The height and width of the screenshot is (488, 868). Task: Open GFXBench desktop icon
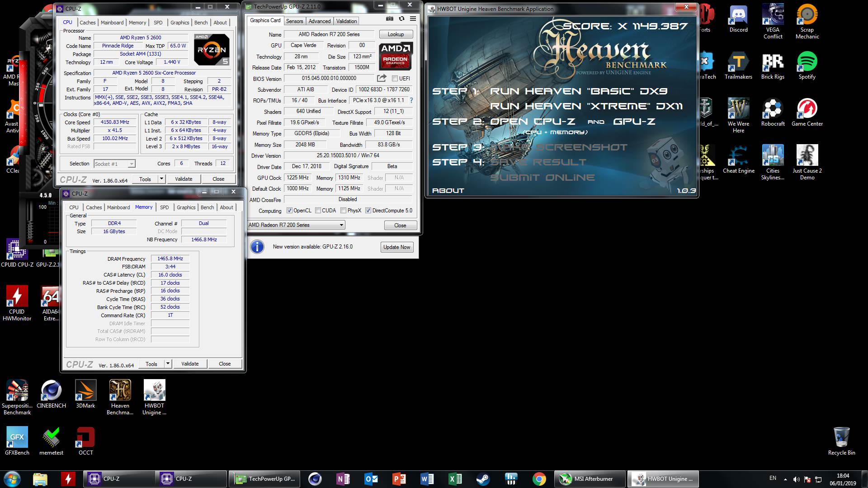point(17,441)
